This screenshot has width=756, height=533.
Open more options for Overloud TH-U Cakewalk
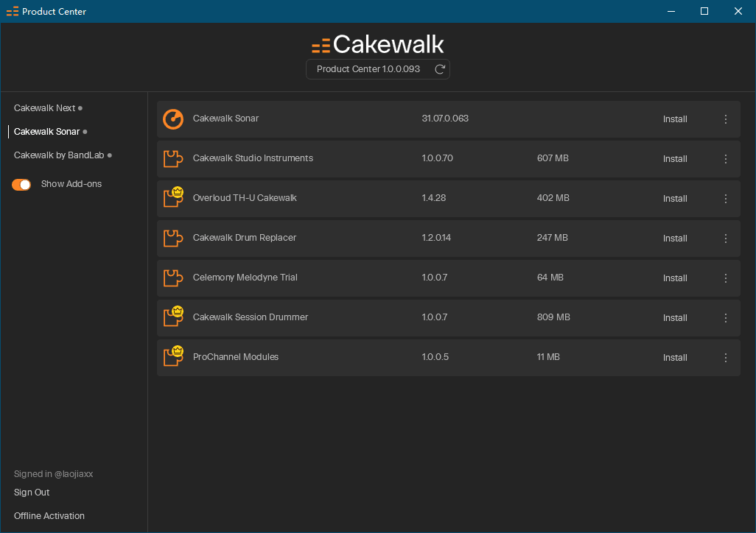pos(726,199)
